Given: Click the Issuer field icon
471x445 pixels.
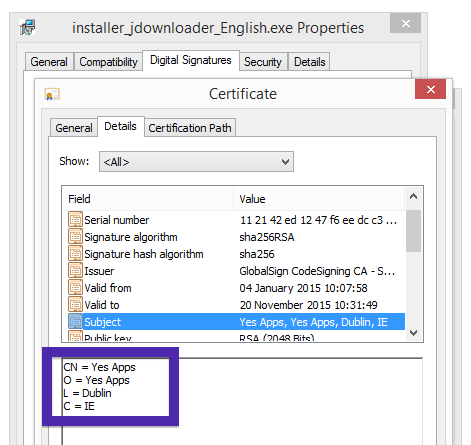Looking at the screenshot, I should click(75, 271).
